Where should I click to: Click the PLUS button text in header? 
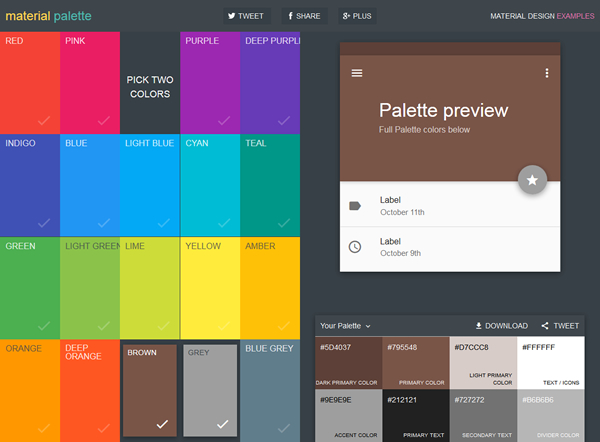362,16
